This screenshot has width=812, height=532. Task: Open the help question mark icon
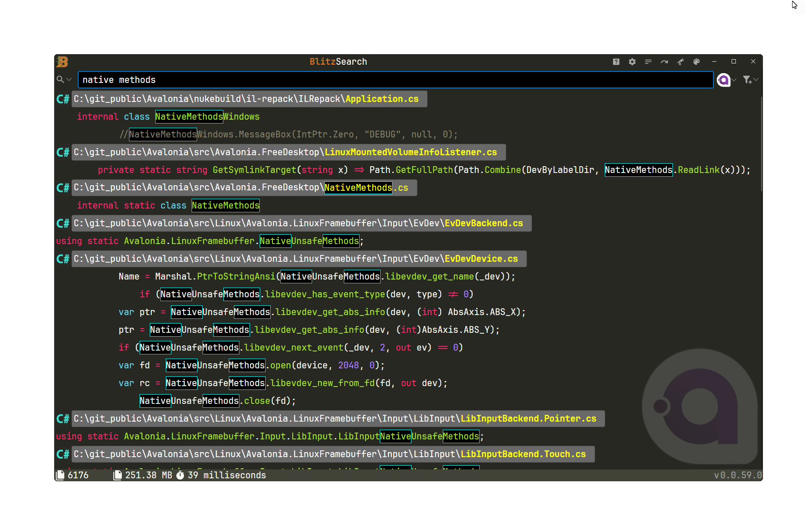click(x=616, y=62)
